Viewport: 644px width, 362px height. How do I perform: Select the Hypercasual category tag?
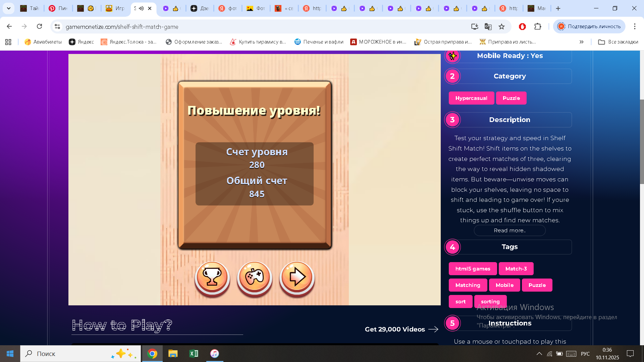click(471, 98)
